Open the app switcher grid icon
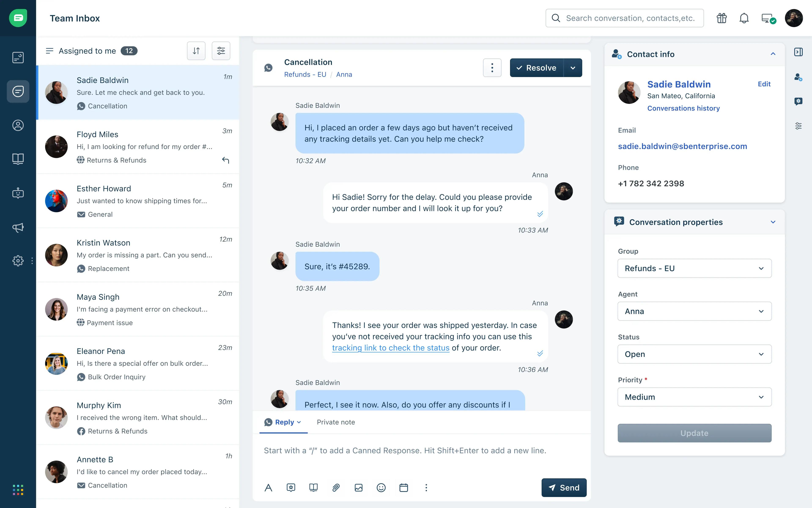 pos(18,490)
